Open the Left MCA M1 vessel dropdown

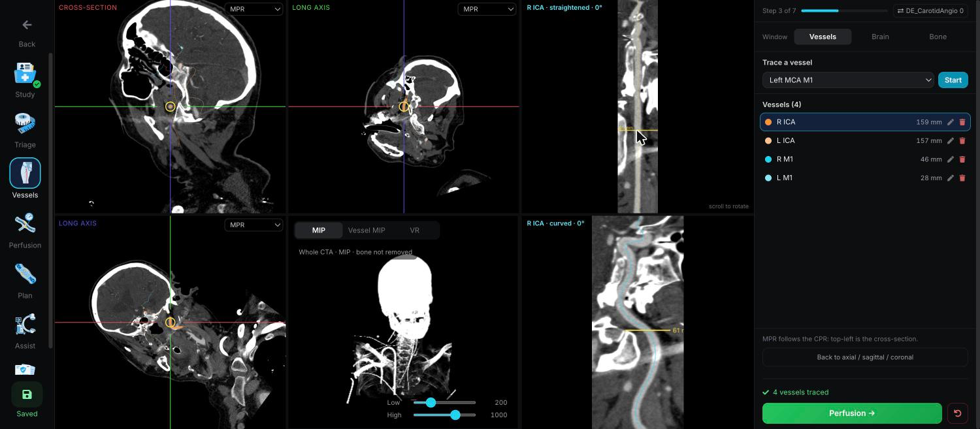[848, 80]
